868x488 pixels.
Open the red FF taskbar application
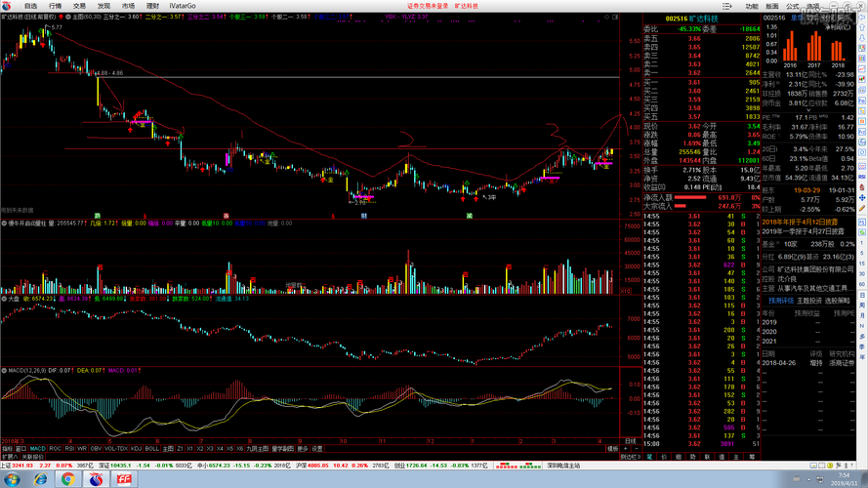pyautogui.click(x=124, y=479)
